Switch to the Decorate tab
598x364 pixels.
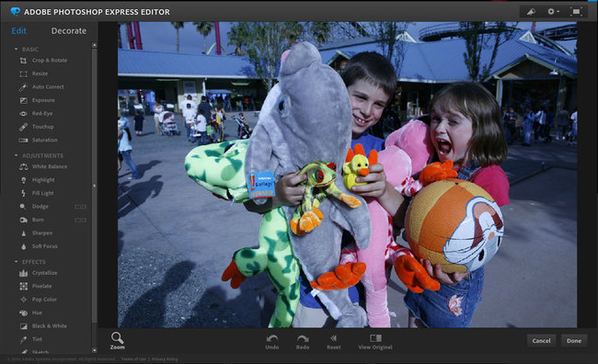69,31
